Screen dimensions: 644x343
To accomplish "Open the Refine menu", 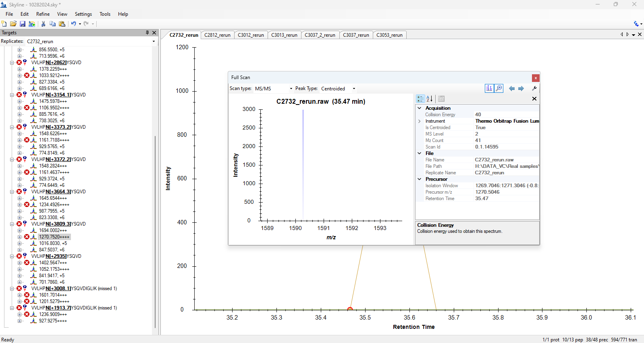I will [x=43, y=14].
